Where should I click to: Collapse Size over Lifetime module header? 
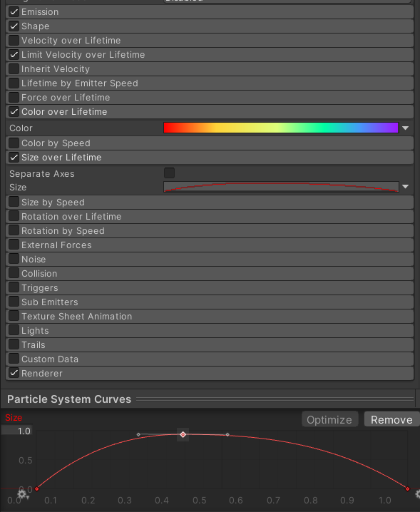pos(210,158)
